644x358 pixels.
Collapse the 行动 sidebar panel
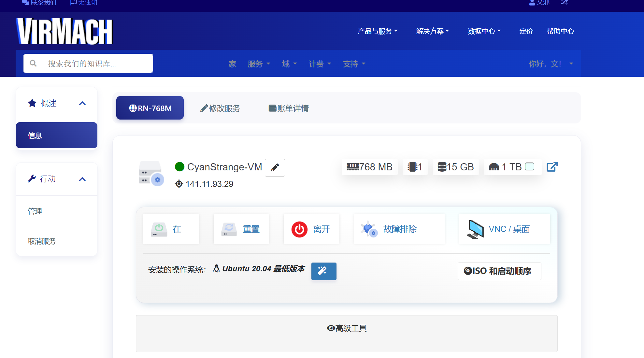[82, 179]
